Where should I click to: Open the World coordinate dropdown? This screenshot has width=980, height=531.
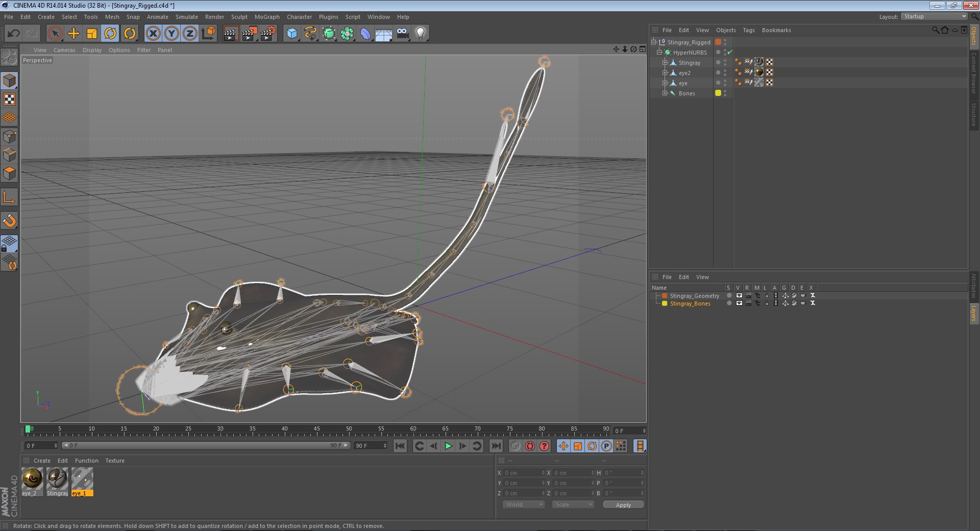click(x=524, y=504)
